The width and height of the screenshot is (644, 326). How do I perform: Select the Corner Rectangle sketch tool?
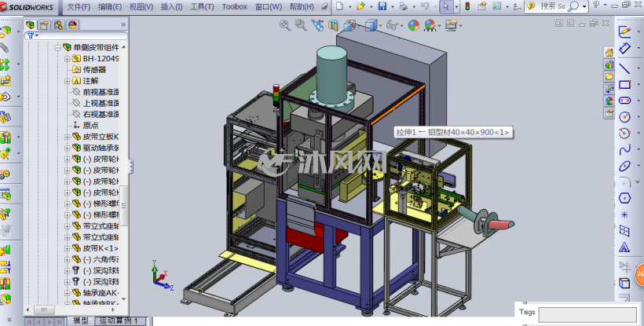coord(624,85)
